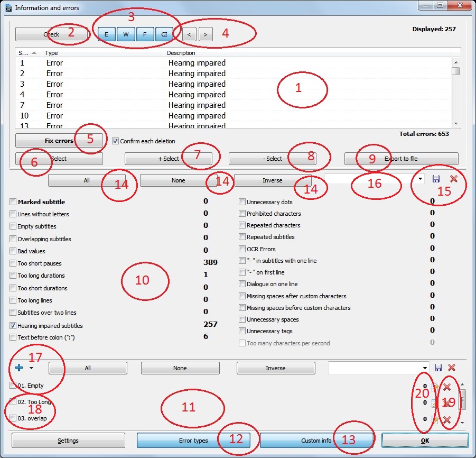Disable Hearing impaired subtitles checkbox
The width and height of the screenshot is (476, 458).
coord(13,326)
